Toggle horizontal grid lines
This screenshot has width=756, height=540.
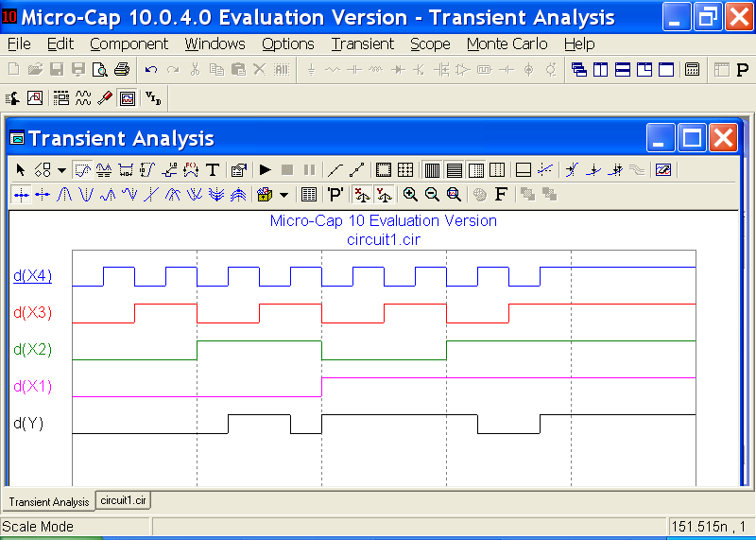click(x=455, y=170)
